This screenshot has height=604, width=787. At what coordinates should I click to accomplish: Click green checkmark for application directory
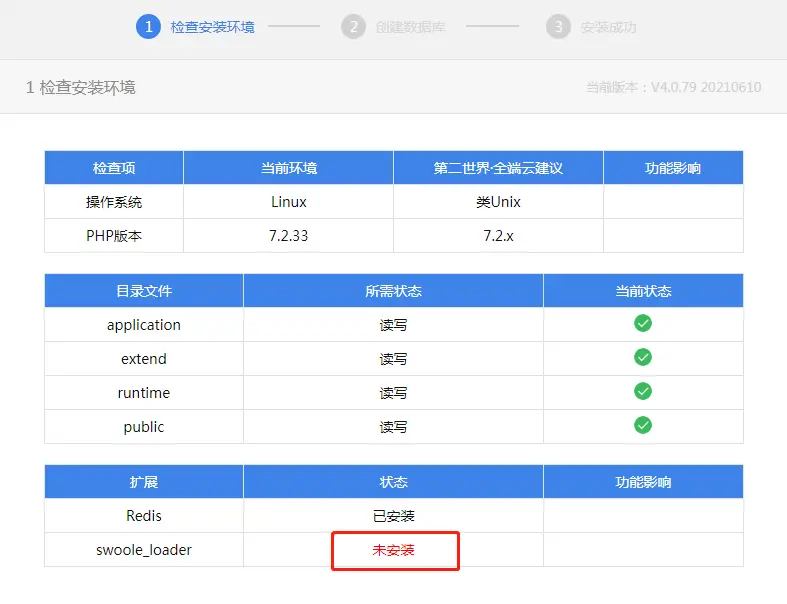[x=643, y=323]
